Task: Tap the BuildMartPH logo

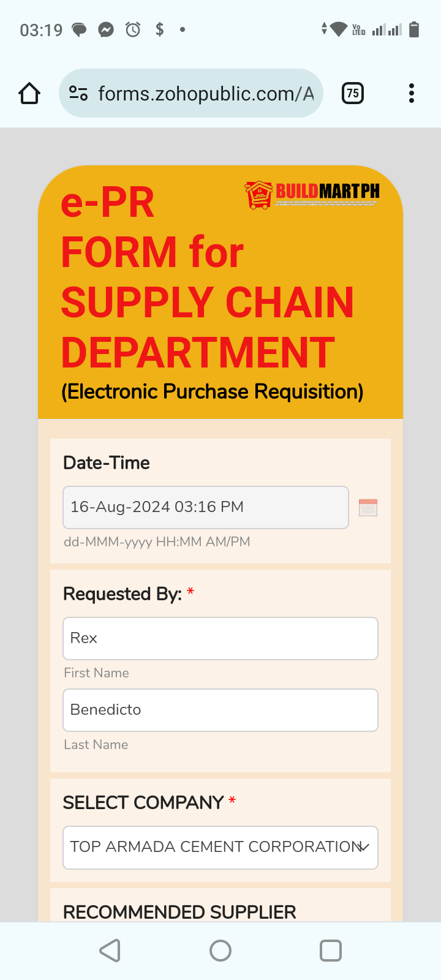Action: 312,194
